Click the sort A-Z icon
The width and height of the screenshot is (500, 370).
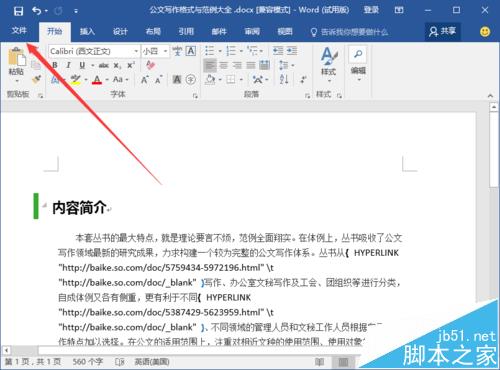click(x=284, y=79)
